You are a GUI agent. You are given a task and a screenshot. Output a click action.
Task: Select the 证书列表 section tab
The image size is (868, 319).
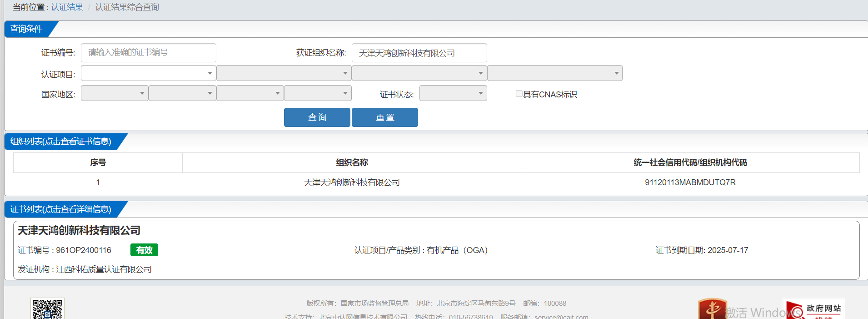(61, 209)
